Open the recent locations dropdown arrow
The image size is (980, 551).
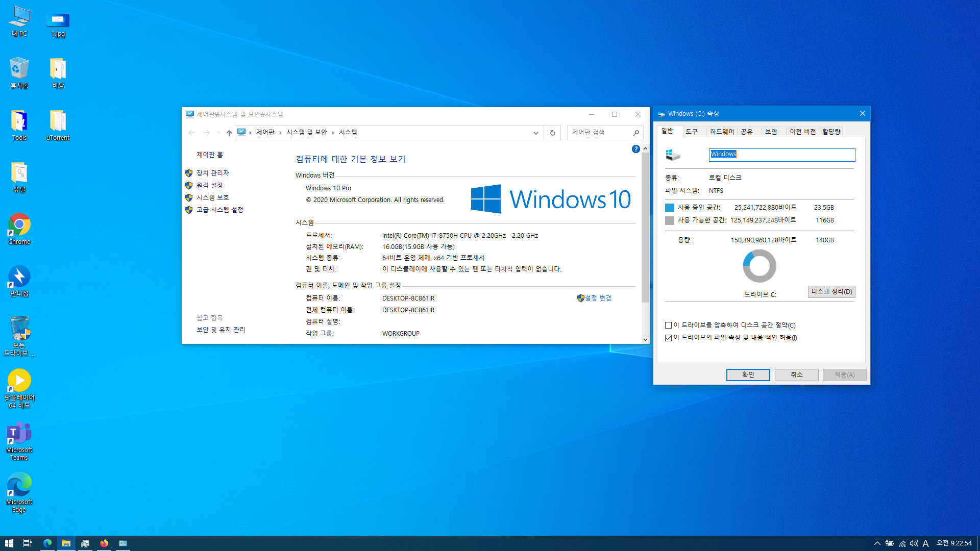click(218, 133)
